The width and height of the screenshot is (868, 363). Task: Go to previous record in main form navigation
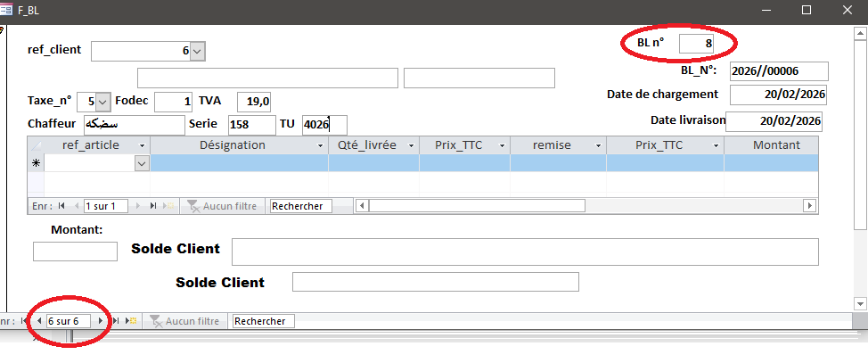39,321
